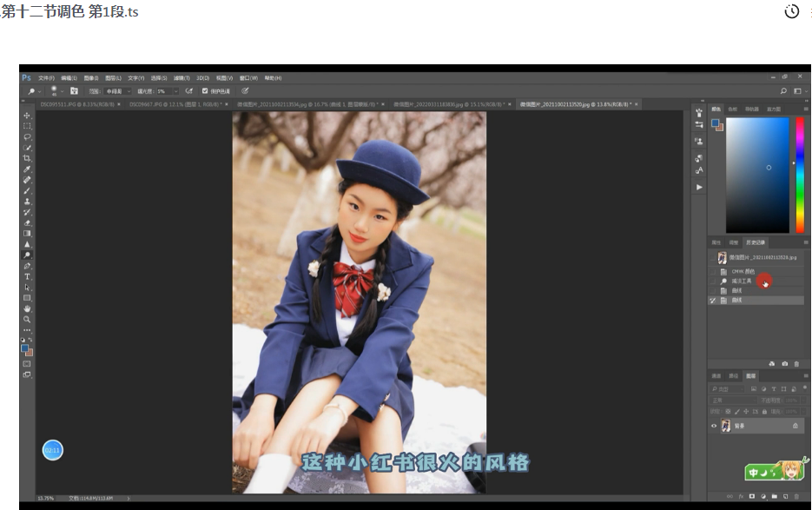Expand the brush preset picker arrow
The image size is (812, 510).
(x=63, y=91)
